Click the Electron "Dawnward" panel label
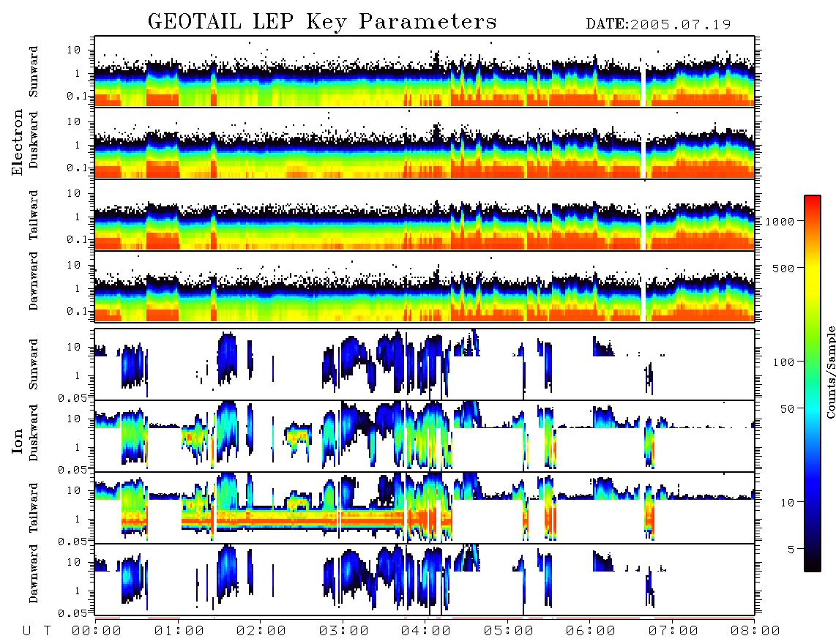Screen dimensions: 836x644 click(x=34, y=281)
